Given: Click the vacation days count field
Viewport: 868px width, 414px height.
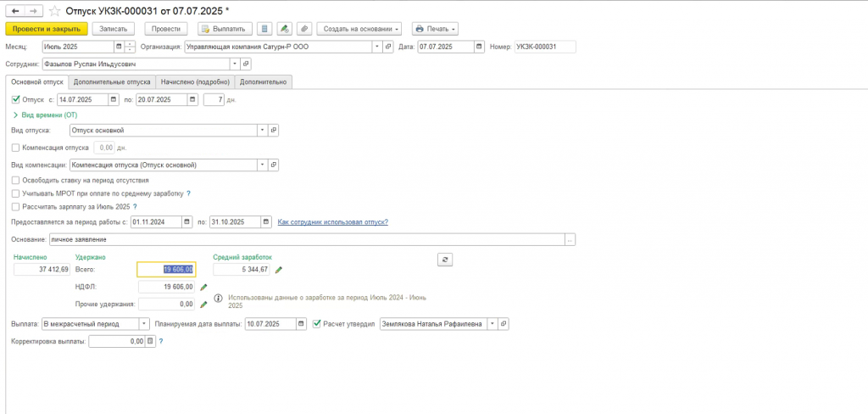Looking at the screenshot, I should [214, 100].
